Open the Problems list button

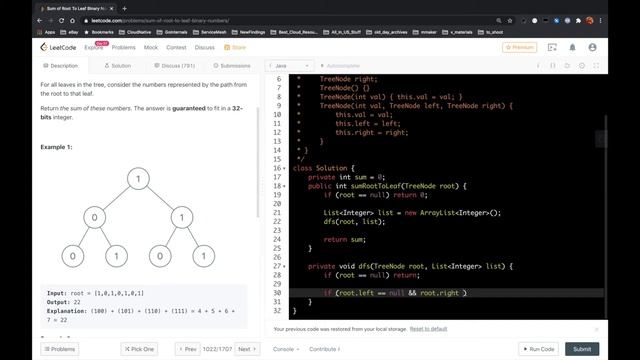60,349
